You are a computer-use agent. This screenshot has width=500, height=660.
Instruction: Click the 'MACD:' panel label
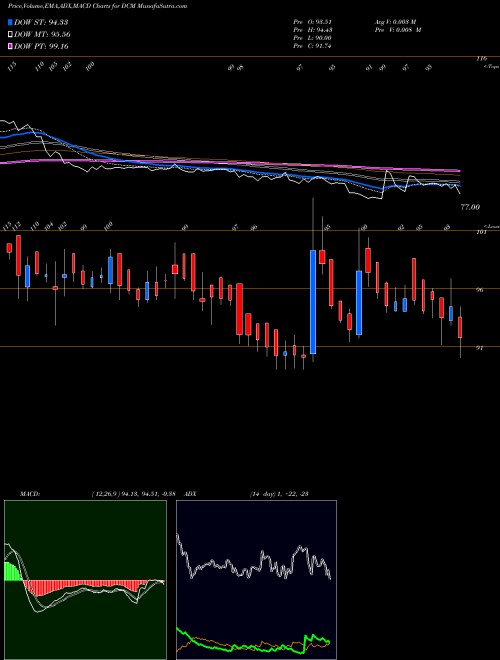tap(30, 494)
